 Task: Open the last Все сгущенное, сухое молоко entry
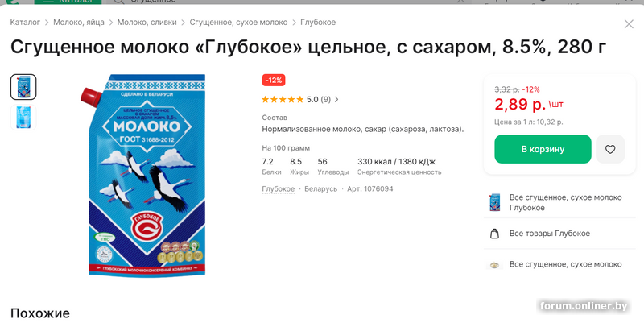pos(566,264)
